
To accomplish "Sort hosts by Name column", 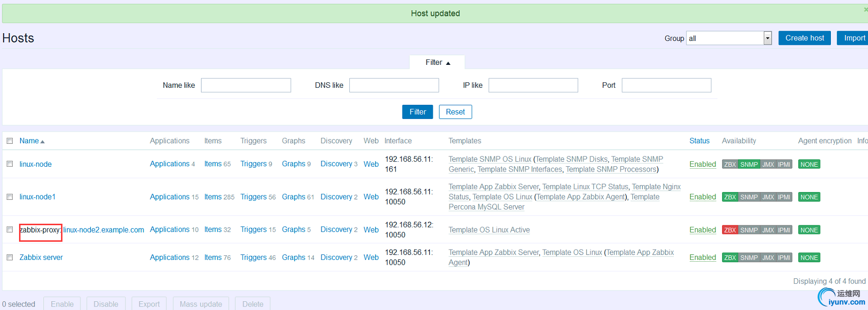I will tap(32, 141).
